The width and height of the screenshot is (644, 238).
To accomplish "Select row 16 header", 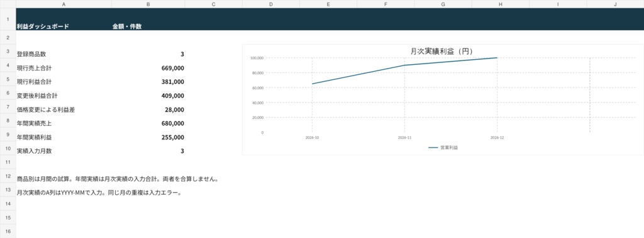I will (8, 231).
